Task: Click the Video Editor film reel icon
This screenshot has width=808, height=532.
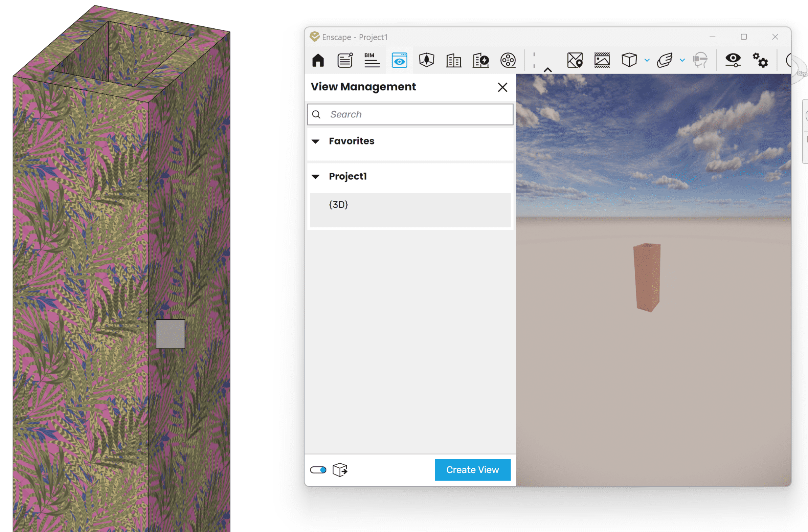Action: pos(508,61)
